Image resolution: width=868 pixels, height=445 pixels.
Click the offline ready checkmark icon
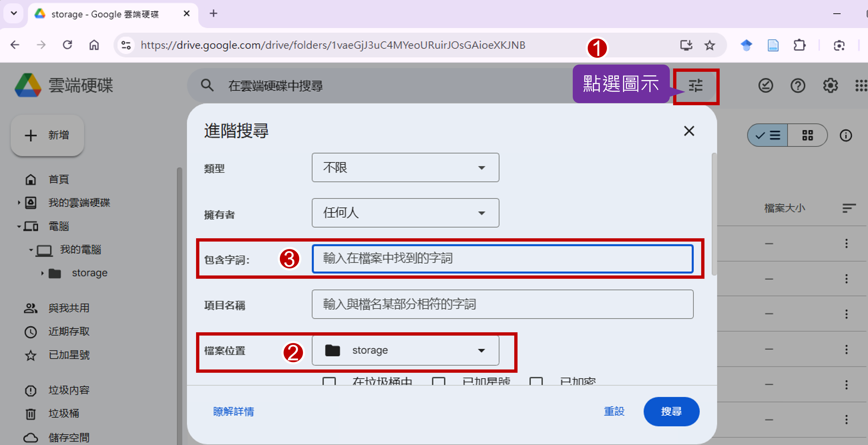[x=766, y=86]
